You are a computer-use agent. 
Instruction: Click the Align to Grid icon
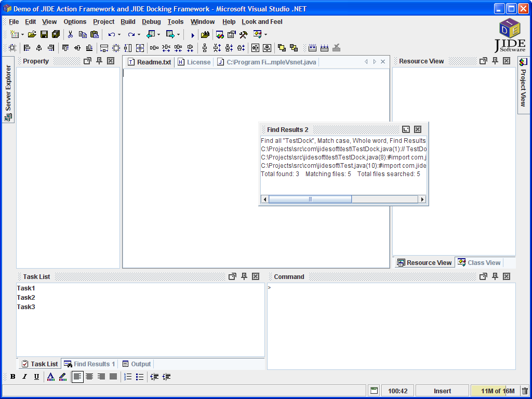click(x=12, y=48)
